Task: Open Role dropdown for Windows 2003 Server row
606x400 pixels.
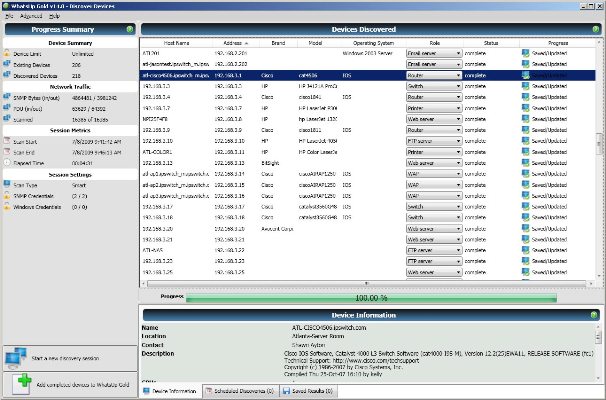Action: coord(434,53)
